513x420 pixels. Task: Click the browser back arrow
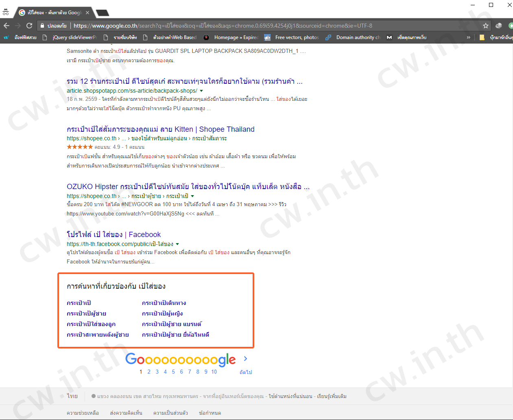click(x=7, y=26)
